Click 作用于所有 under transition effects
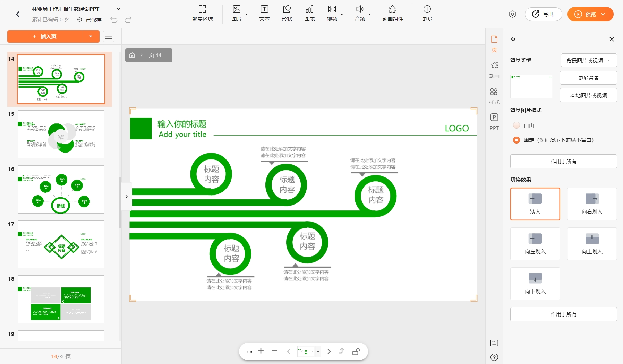Image resolution: width=623 pixels, height=364 pixels. 563,314
